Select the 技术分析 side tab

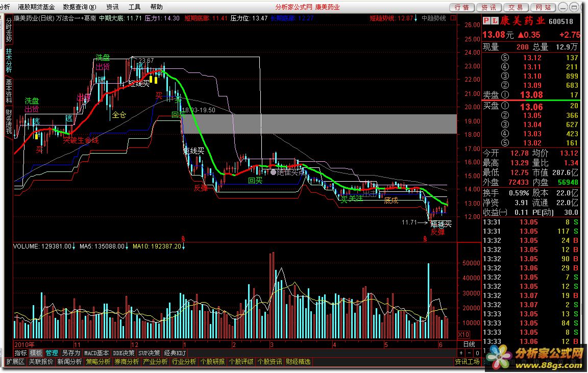coord(9,61)
